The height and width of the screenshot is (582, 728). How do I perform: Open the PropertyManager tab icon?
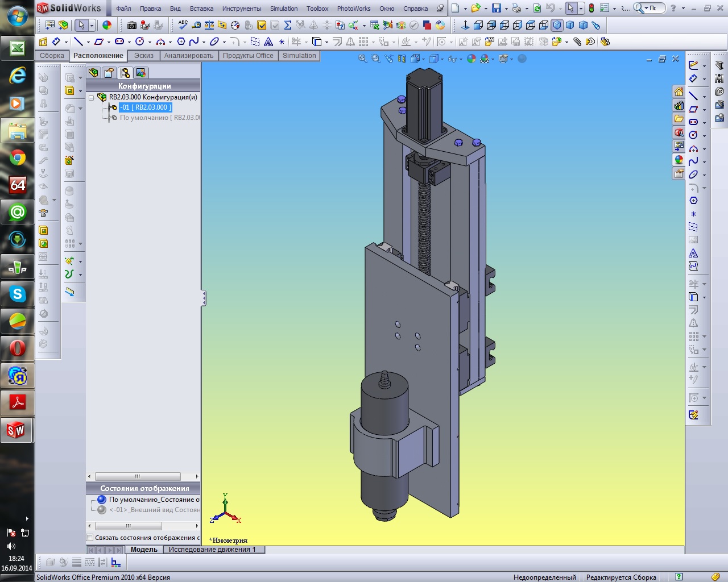click(x=109, y=73)
